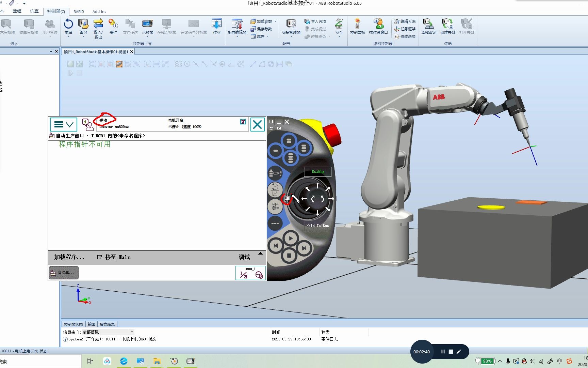Screen dimensions: 588x368
Task: Open 安装管理器 installation manager
Action: tap(291, 27)
